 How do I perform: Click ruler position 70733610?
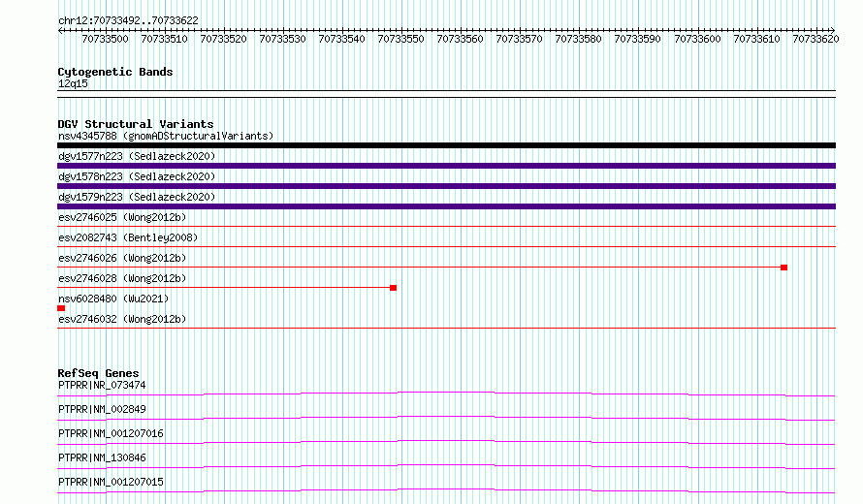(756, 39)
